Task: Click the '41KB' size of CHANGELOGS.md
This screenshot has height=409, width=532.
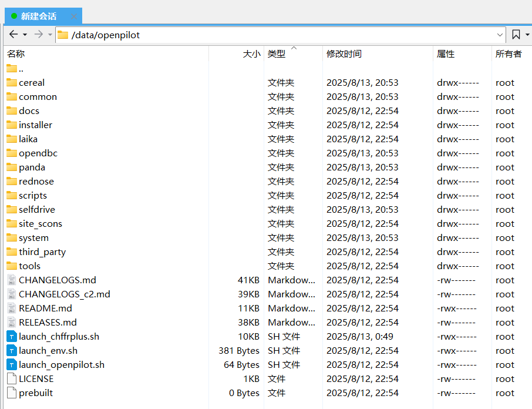Action: (248, 280)
